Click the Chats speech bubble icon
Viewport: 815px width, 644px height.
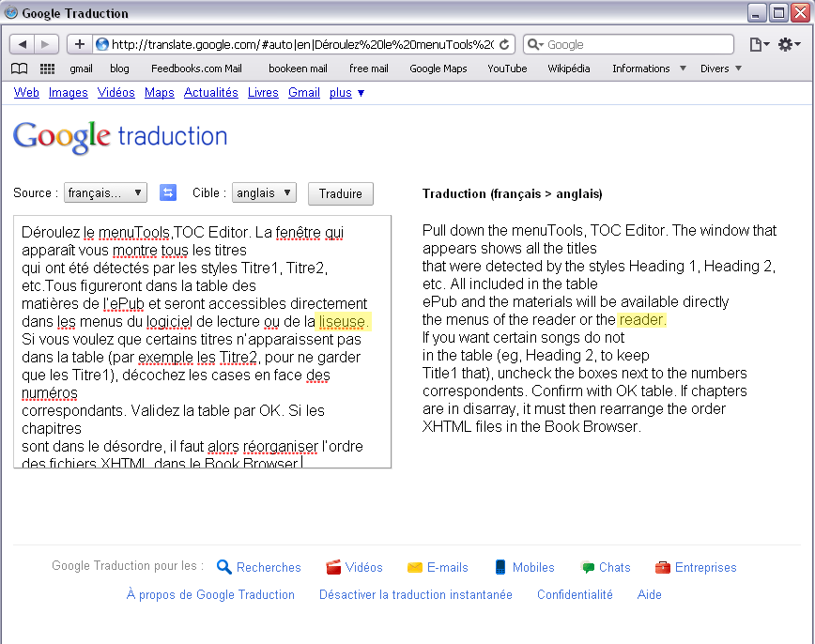(588, 568)
